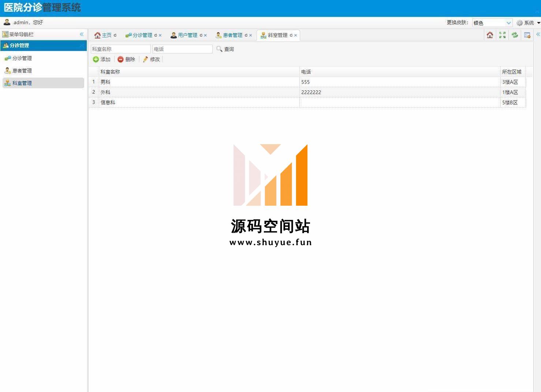Switch to the 用户管理 tab
The width and height of the screenshot is (541, 392).
click(188, 35)
